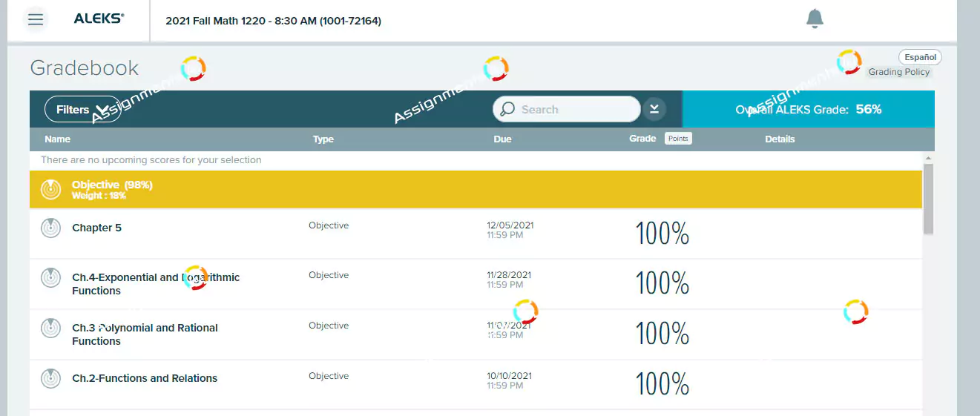This screenshot has height=416, width=980.
Task: Click the Ch.4 objective target icon
Action: (50, 278)
